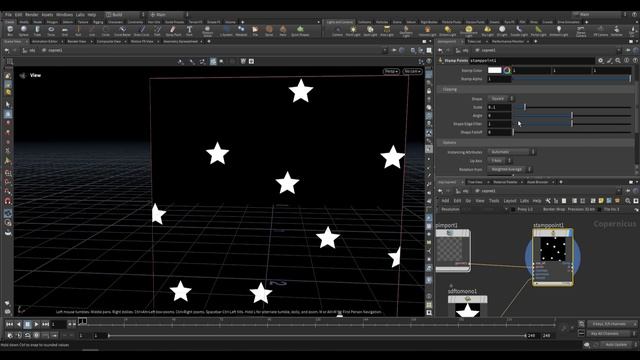Jump to the first frame on playbar
640x360 pixels.
pos(9,324)
